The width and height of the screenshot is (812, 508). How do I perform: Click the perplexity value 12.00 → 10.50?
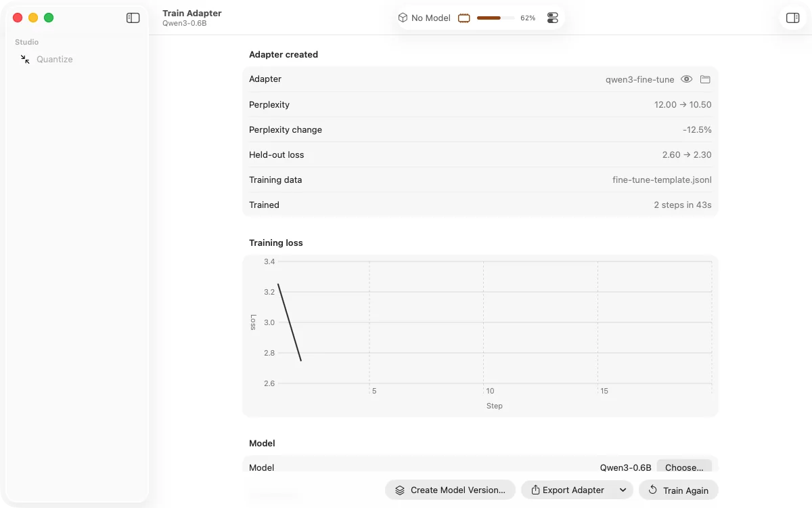683,105
